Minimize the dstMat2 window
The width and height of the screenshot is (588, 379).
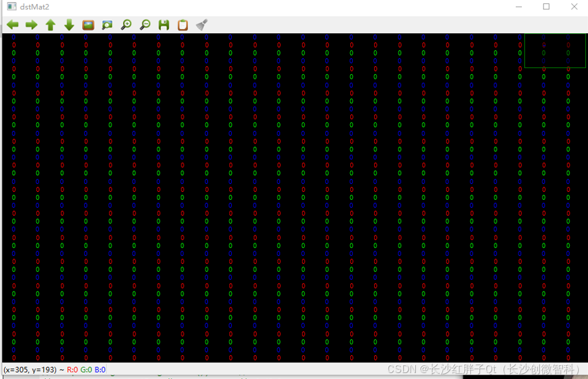click(518, 7)
